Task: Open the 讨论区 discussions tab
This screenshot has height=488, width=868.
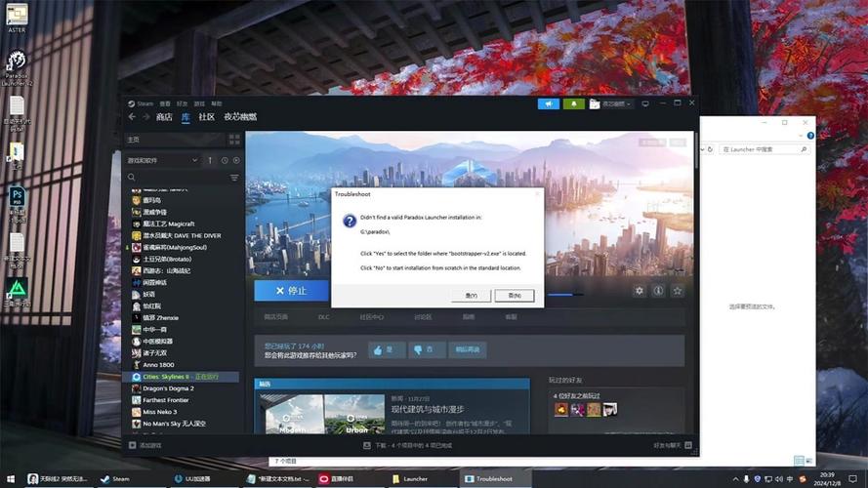Action: click(423, 317)
